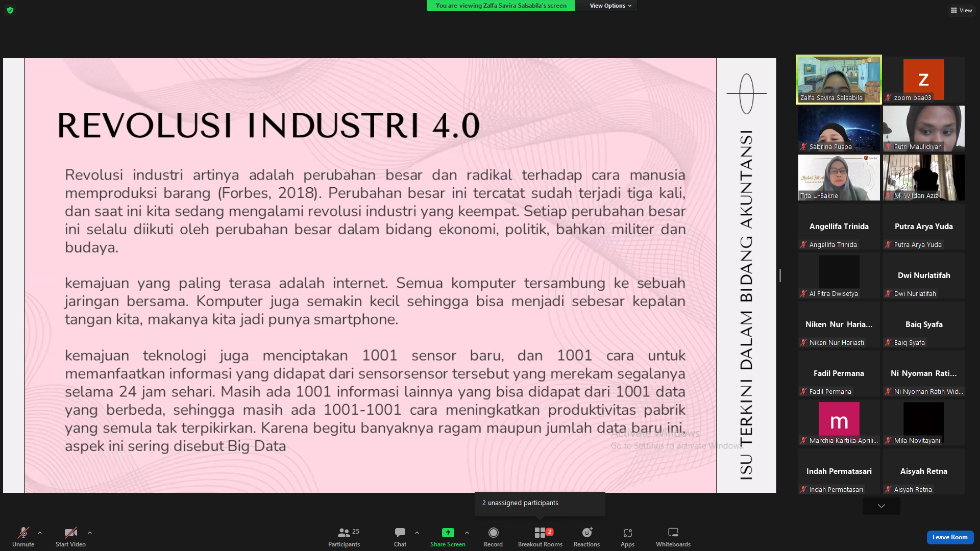
Task: Select Tita U-Bakrie's video tile
Action: 839,178
